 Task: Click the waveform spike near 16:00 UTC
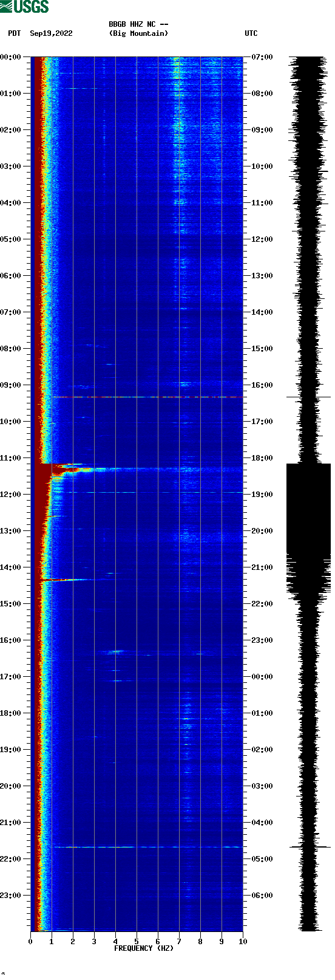(x=308, y=397)
